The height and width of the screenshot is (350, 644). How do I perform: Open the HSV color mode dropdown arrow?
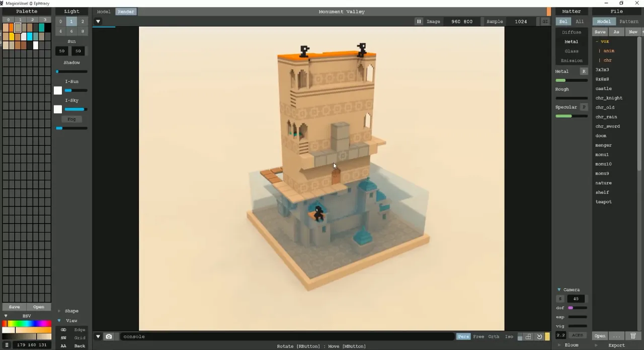(x=6, y=316)
